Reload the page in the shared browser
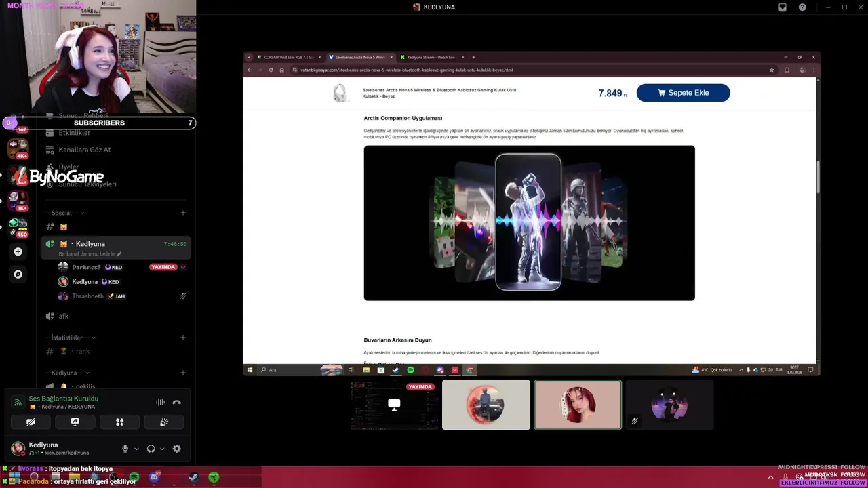This screenshot has width=868, height=488. click(x=271, y=70)
